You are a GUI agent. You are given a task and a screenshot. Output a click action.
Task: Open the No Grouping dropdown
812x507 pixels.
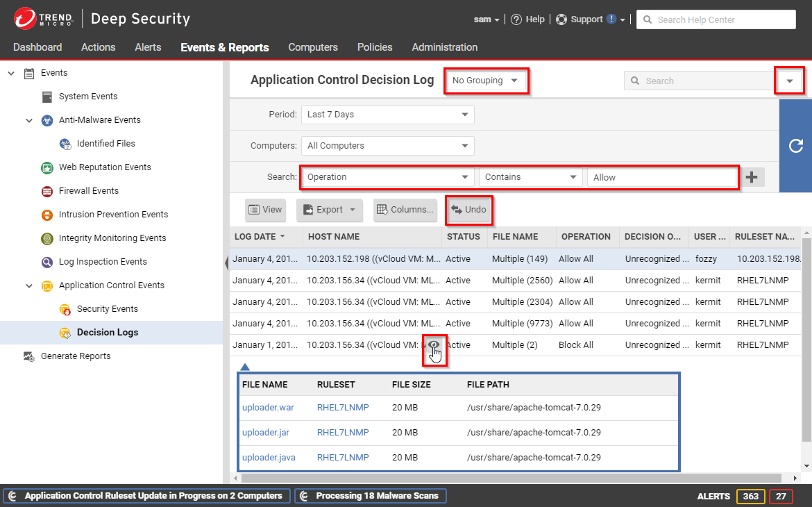[x=486, y=81]
